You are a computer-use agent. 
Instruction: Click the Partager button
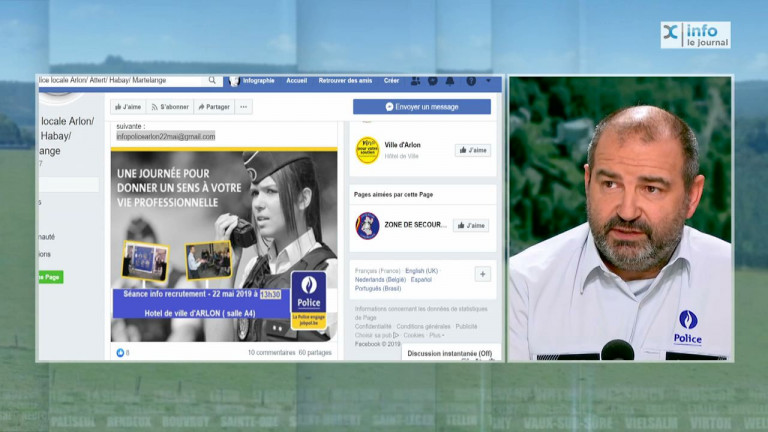214,107
